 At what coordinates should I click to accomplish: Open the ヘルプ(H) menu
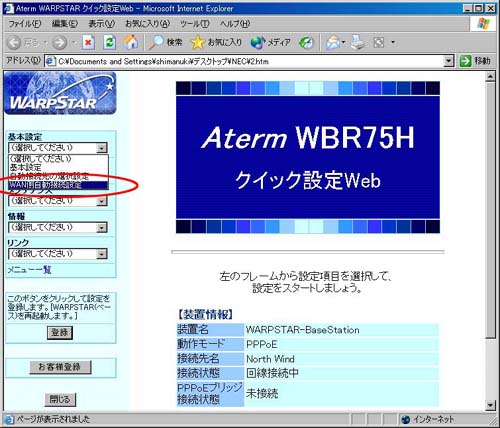pos(235,24)
